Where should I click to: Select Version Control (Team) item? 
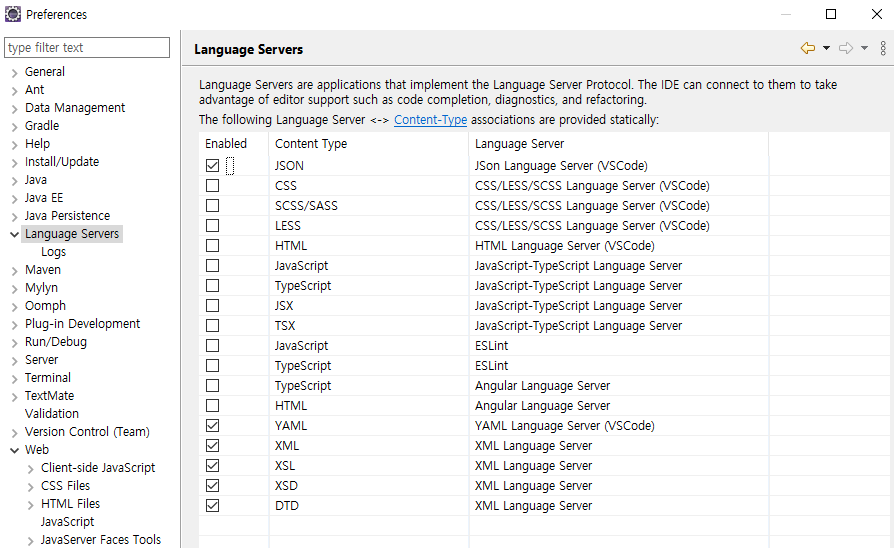(x=87, y=432)
